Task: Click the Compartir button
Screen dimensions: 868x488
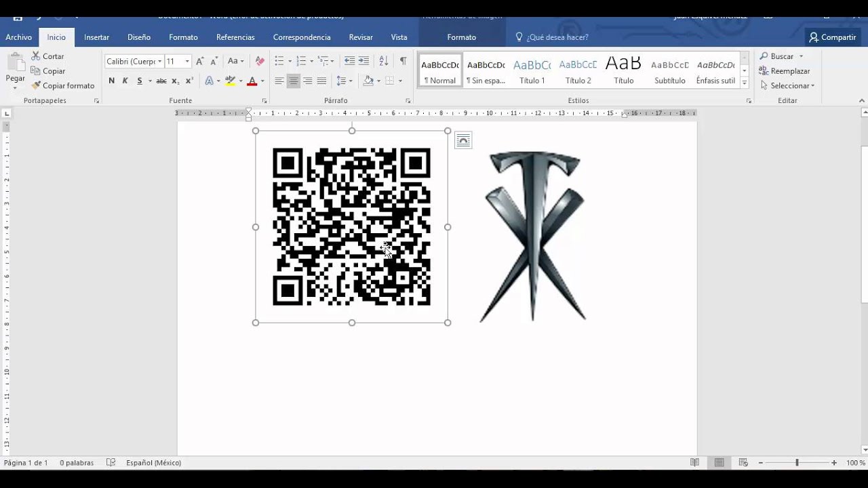Action: pyautogui.click(x=832, y=37)
